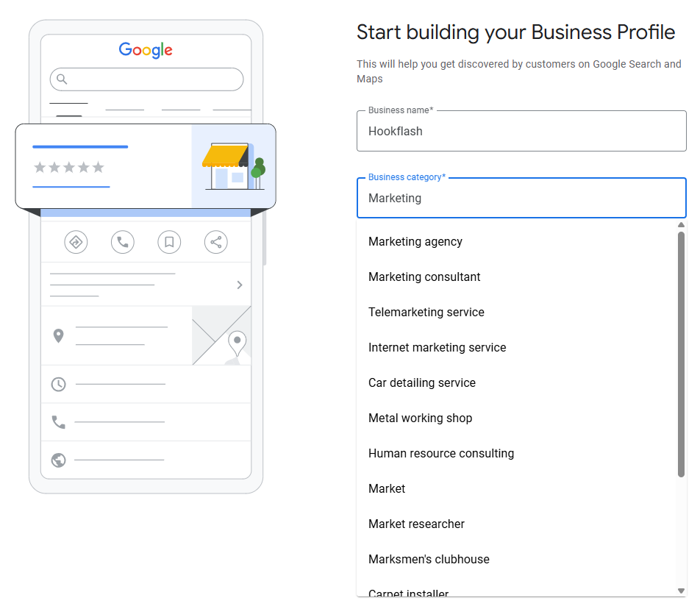Click the circled phone call icon

coord(123,242)
